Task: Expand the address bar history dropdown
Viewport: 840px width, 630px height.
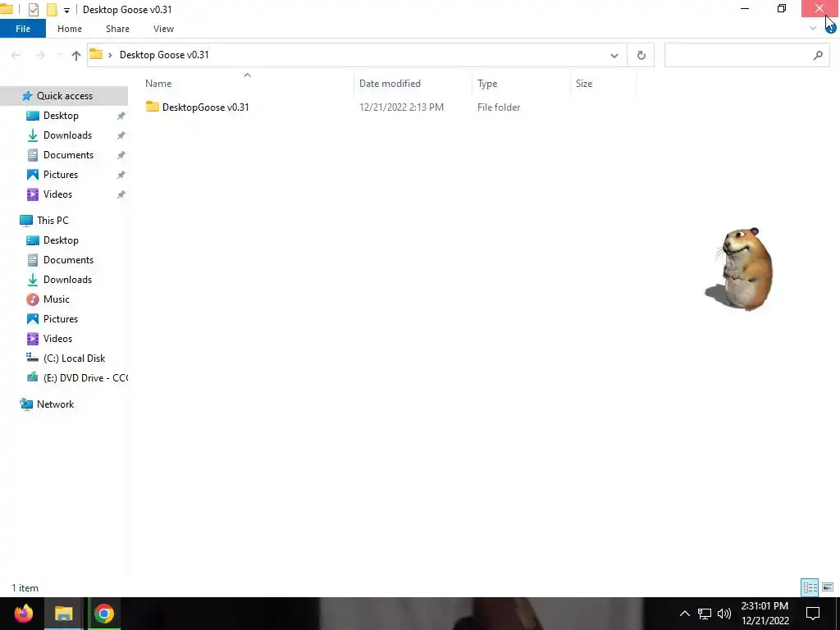Action: point(614,56)
